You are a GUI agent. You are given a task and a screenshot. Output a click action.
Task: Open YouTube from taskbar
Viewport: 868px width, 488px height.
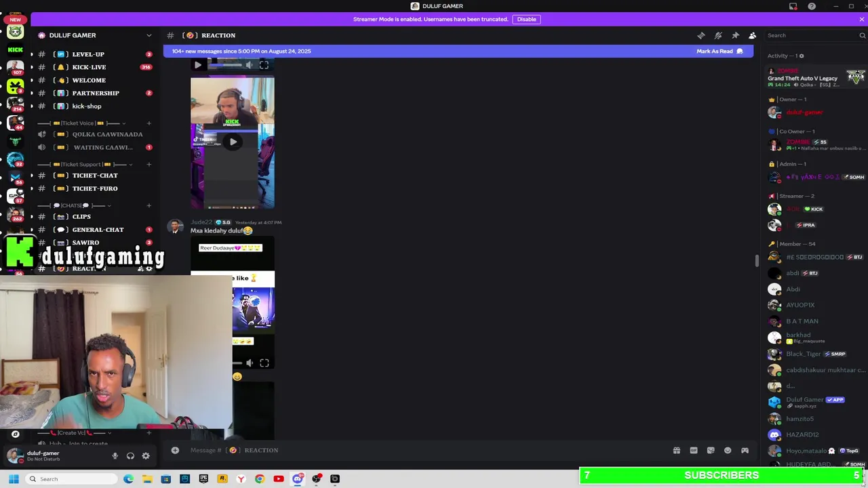278,479
